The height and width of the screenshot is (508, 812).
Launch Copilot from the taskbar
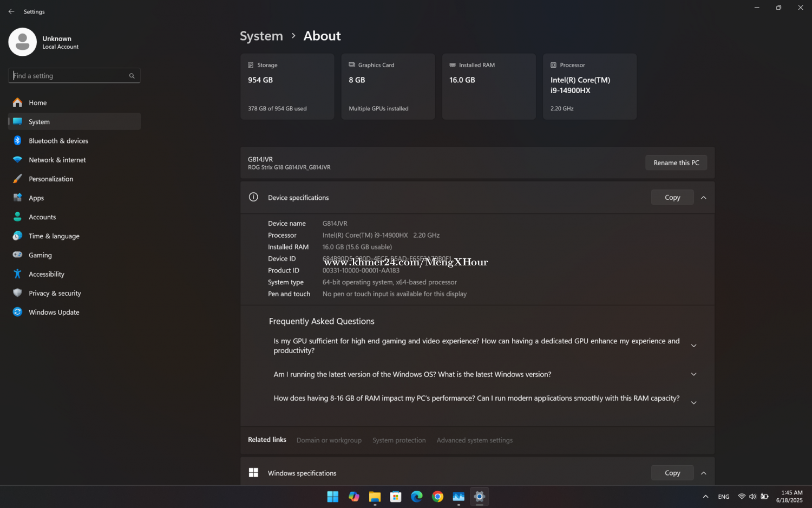coord(354,497)
